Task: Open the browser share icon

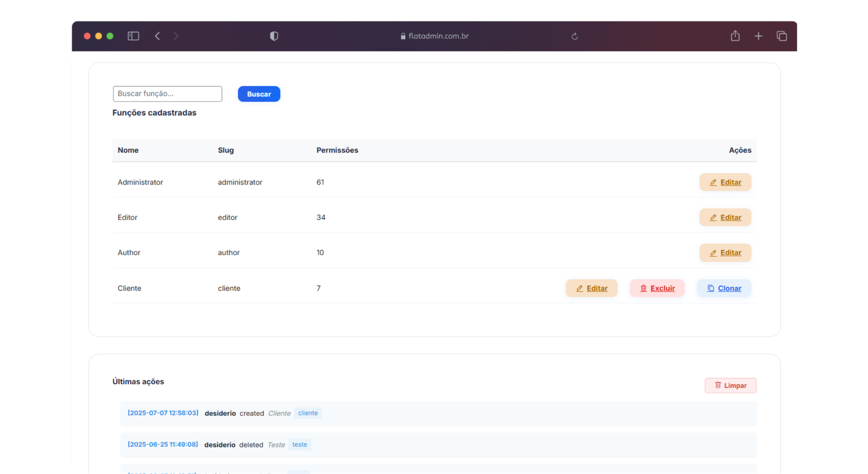Action: (x=735, y=36)
